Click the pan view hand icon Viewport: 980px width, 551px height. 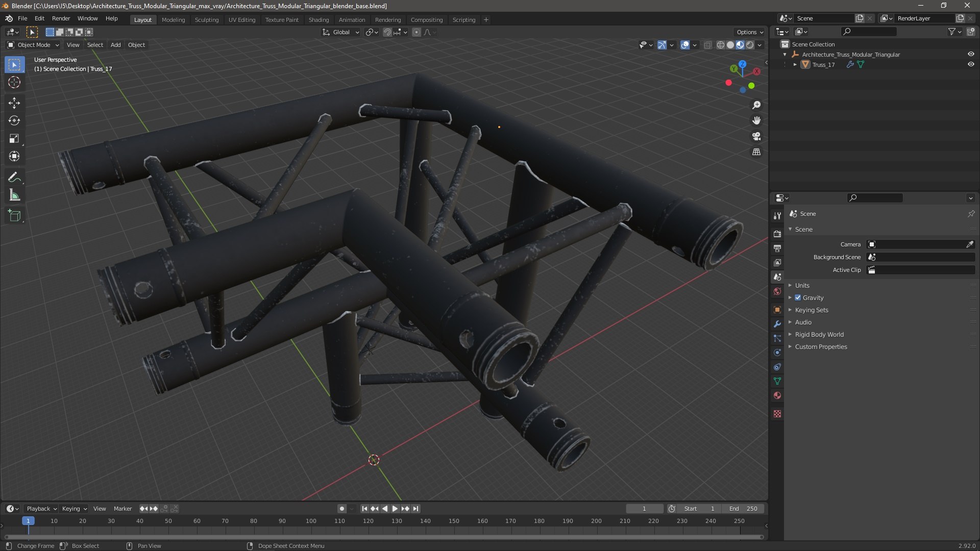point(756,121)
